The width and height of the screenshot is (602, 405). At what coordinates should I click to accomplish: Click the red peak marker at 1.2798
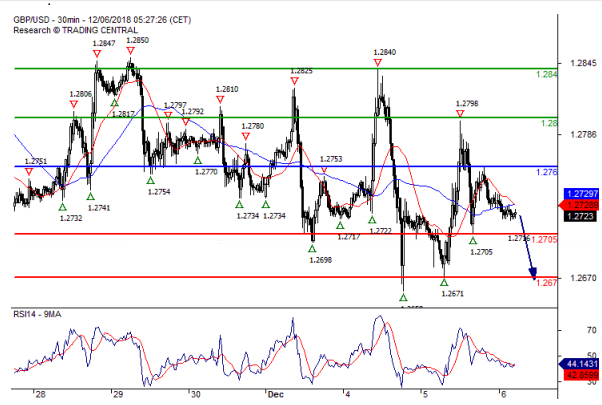[x=460, y=114]
